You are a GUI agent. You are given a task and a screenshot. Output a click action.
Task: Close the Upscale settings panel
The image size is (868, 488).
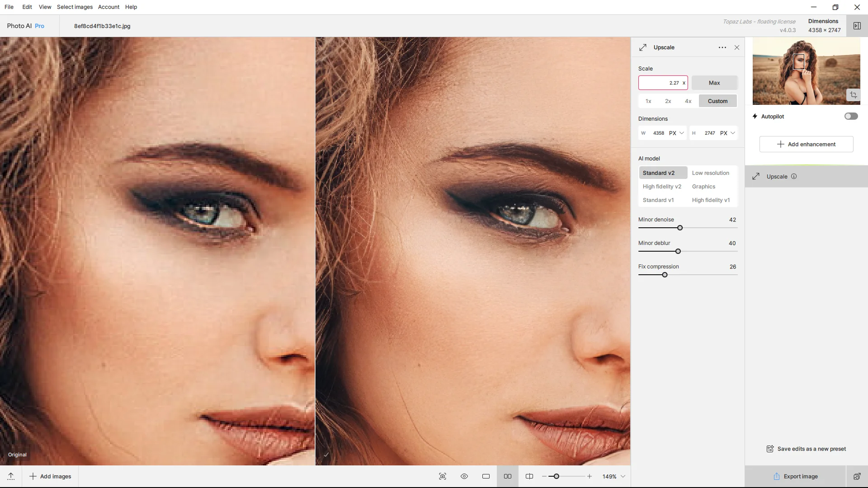(x=737, y=47)
